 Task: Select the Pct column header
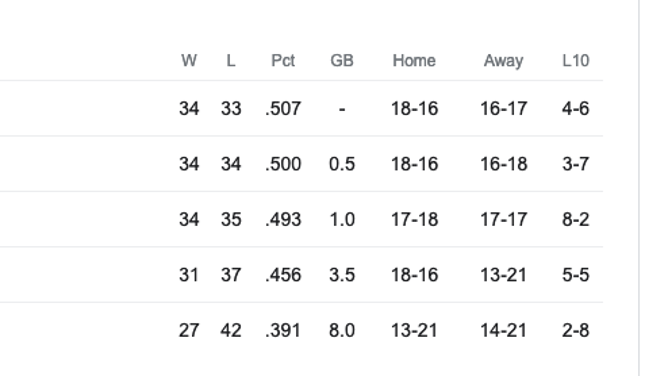coord(283,60)
